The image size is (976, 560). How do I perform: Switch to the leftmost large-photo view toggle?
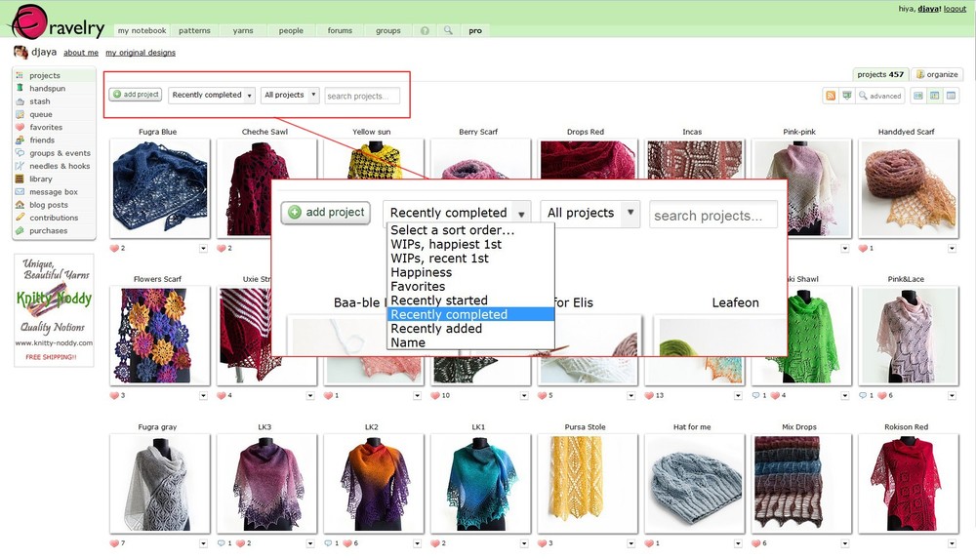(918, 96)
